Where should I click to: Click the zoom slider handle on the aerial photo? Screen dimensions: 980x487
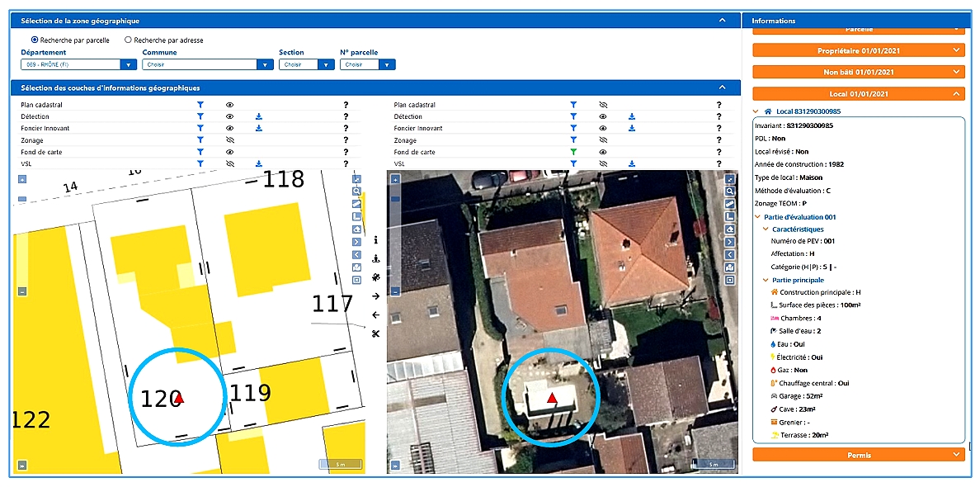point(395,200)
